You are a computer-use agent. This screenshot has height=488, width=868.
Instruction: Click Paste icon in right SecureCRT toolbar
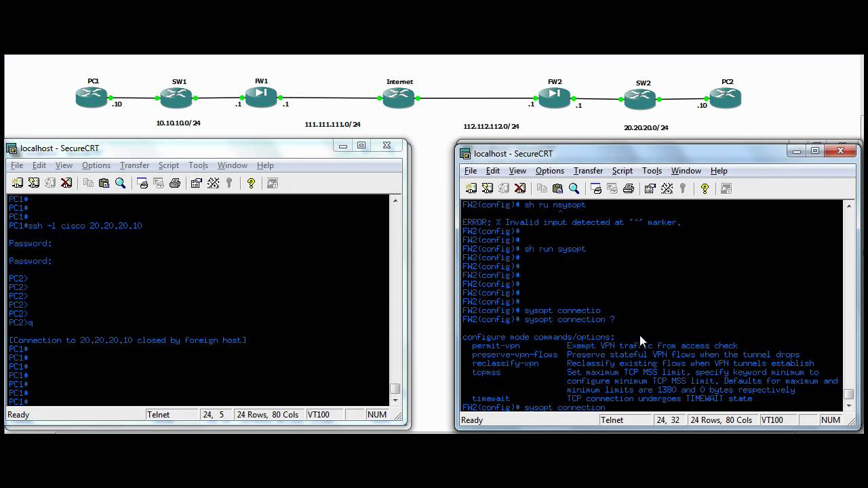coord(558,188)
